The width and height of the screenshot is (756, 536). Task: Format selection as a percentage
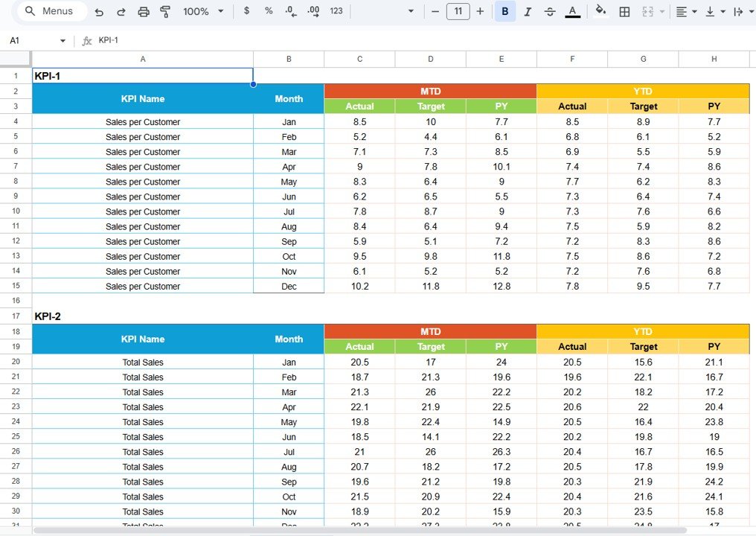(269, 11)
